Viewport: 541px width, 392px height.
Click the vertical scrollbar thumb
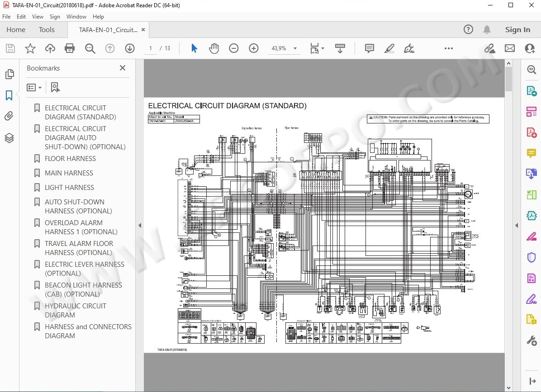tap(508, 79)
